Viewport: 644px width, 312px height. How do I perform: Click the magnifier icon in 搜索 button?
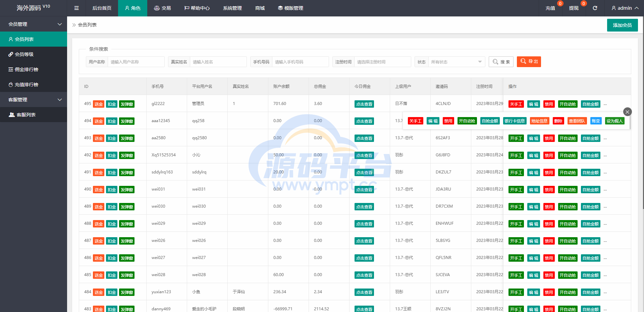[x=495, y=62]
